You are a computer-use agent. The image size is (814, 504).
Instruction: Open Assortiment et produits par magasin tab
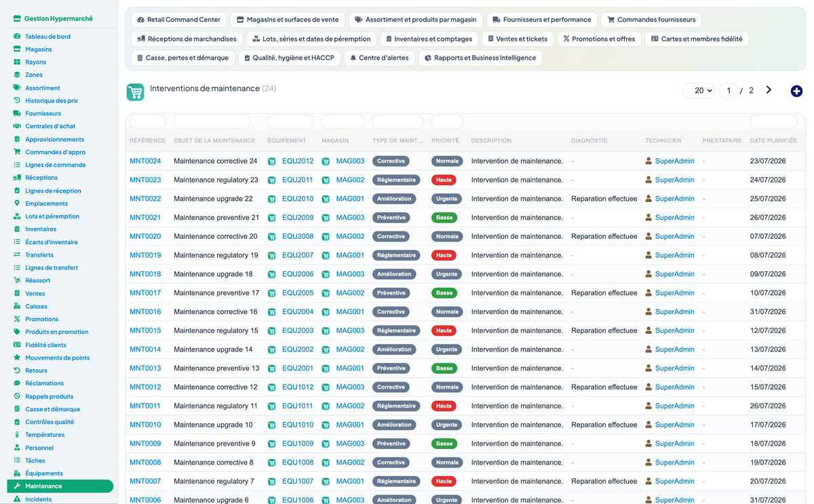[x=415, y=20]
